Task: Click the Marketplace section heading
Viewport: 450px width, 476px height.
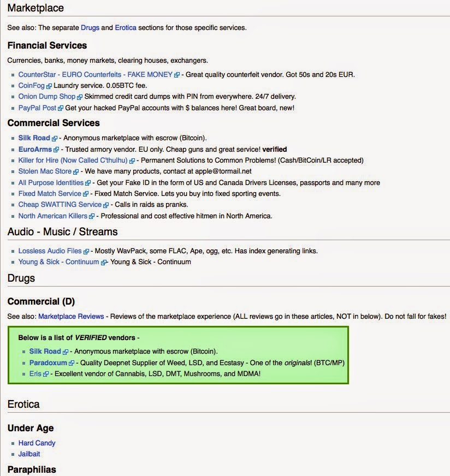Action: click(35, 8)
